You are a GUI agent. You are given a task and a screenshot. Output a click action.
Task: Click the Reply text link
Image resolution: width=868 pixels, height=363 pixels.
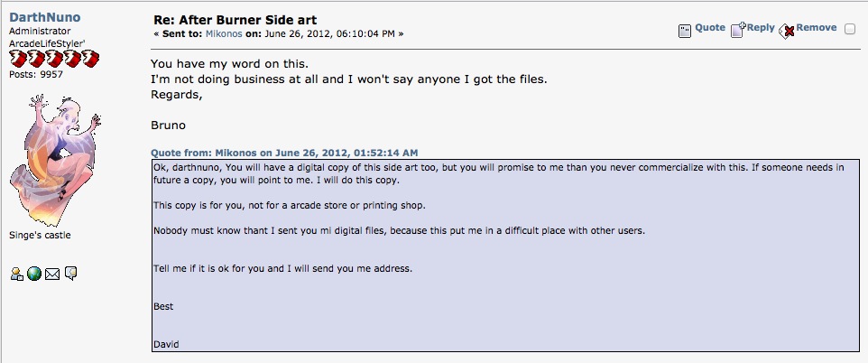(761, 28)
